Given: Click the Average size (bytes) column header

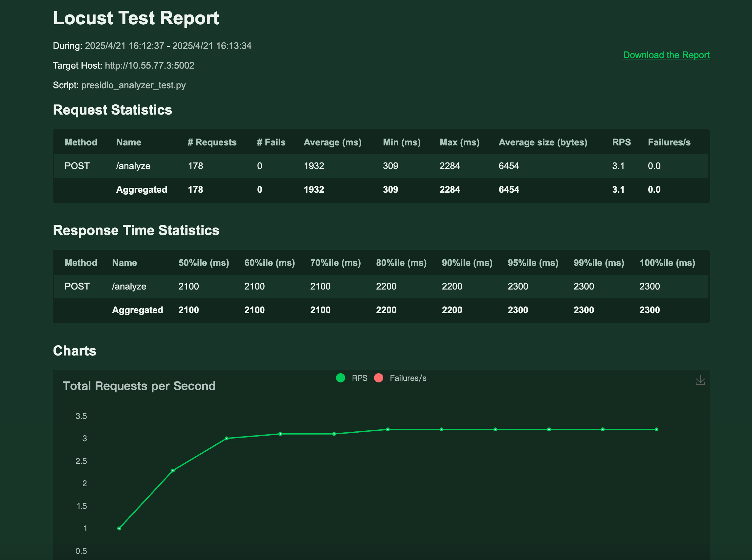Looking at the screenshot, I should click(542, 142).
